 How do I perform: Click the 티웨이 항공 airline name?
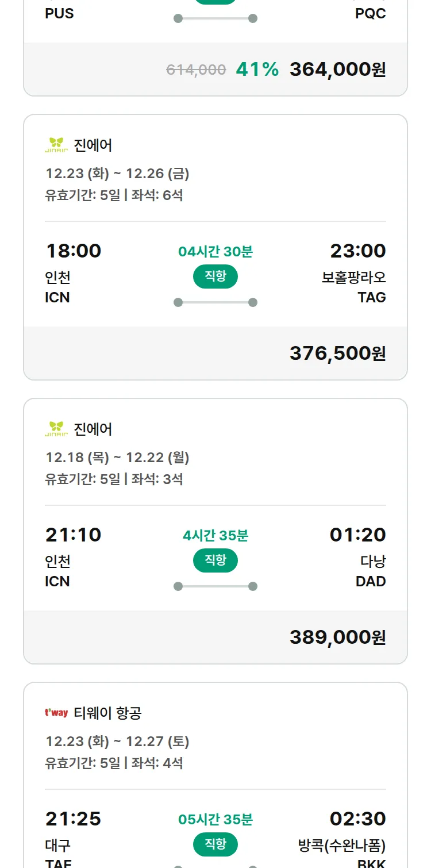107,713
